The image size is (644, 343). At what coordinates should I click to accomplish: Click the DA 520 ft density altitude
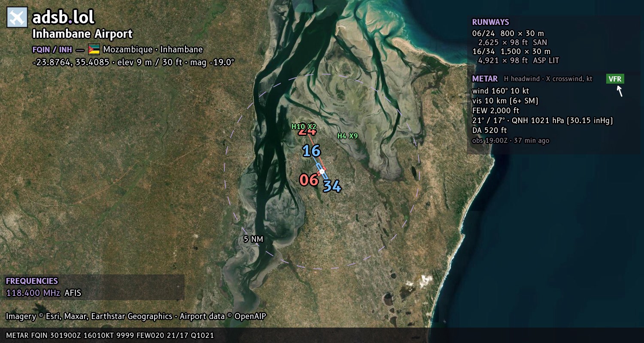[489, 130]
